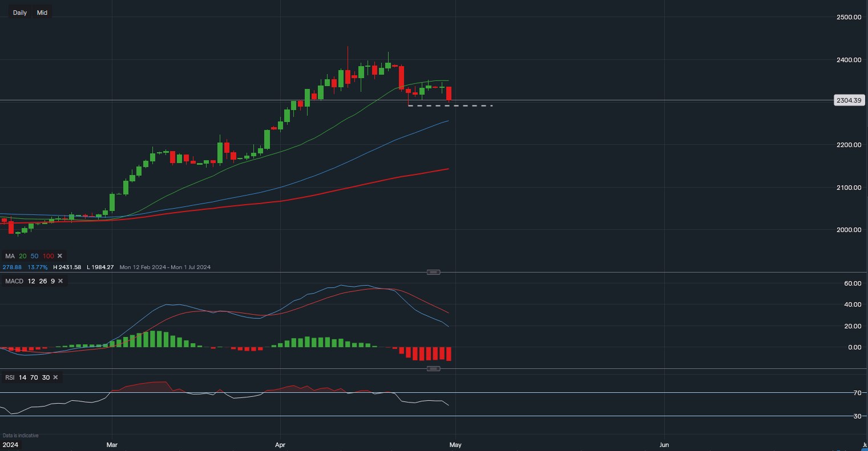Viewport: 868px width, 451px height.
Task: Open the Daily timeframe selector
Action: pos(19,12)
